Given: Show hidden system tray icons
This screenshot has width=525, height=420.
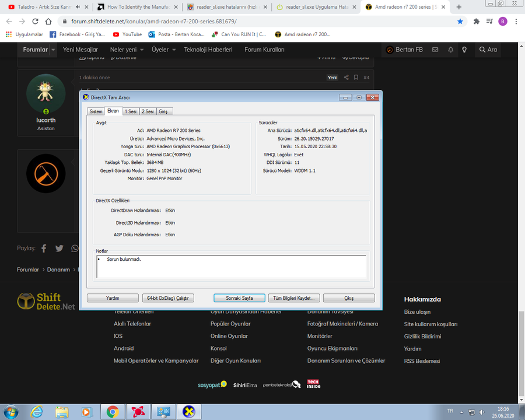Looking at the screenshot, I should pos(462,412).
